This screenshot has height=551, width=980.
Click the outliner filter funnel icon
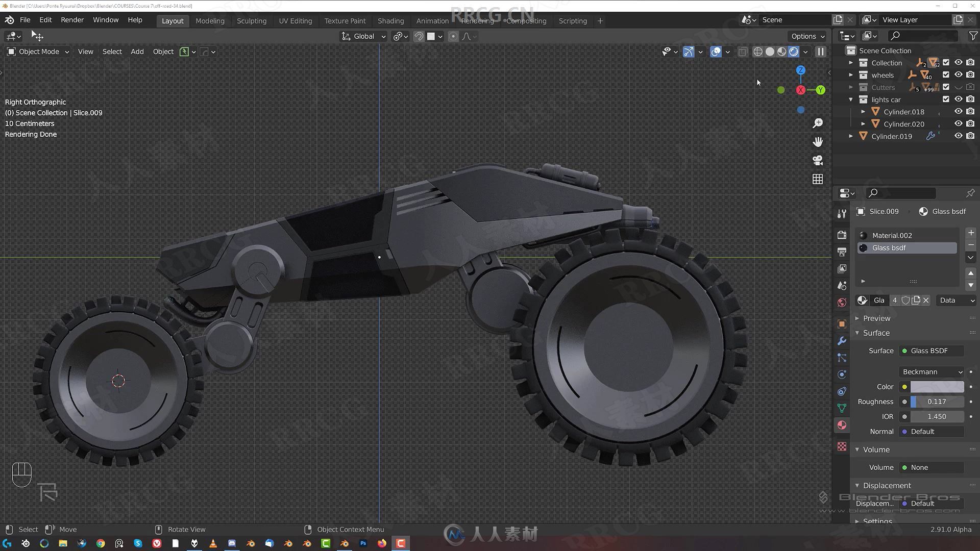point(973,36)
